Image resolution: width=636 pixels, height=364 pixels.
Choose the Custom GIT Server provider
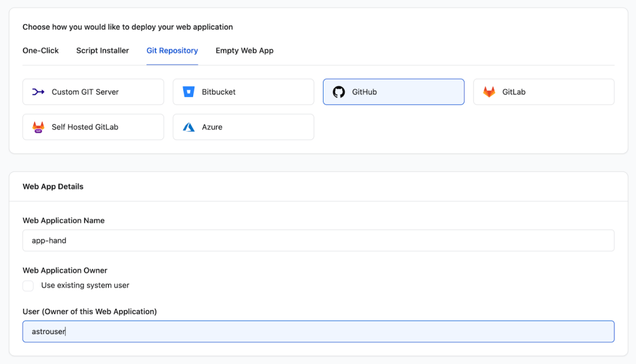[x=93, y=92]
